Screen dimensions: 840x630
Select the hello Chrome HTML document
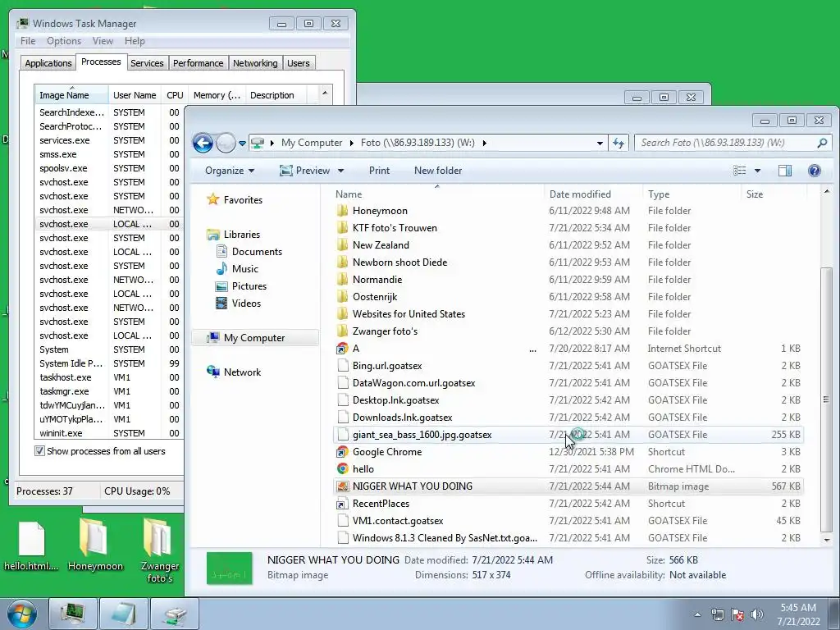(363, 468)
